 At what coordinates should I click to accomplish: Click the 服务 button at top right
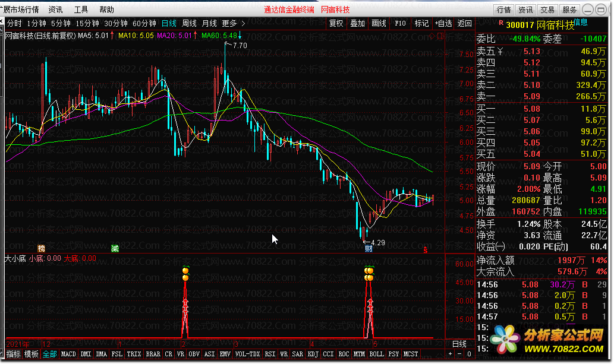point(569,10)
